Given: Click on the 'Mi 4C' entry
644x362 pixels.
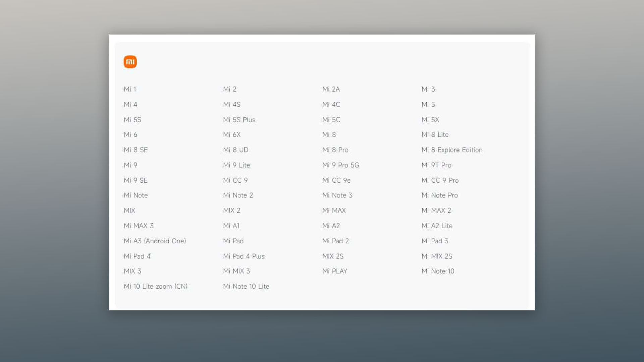Looking at the screenshot, I should 331,105.
